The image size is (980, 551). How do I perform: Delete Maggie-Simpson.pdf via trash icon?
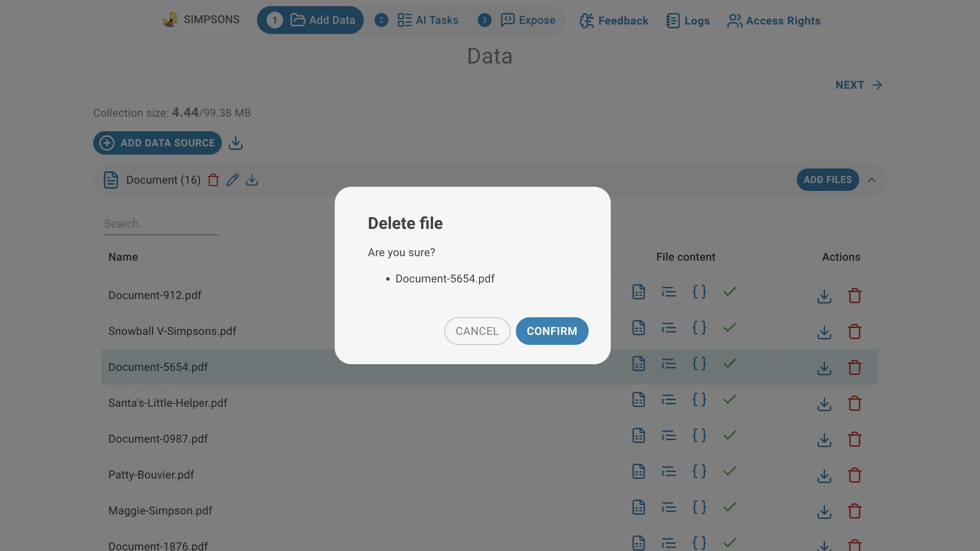pos(854,511)
